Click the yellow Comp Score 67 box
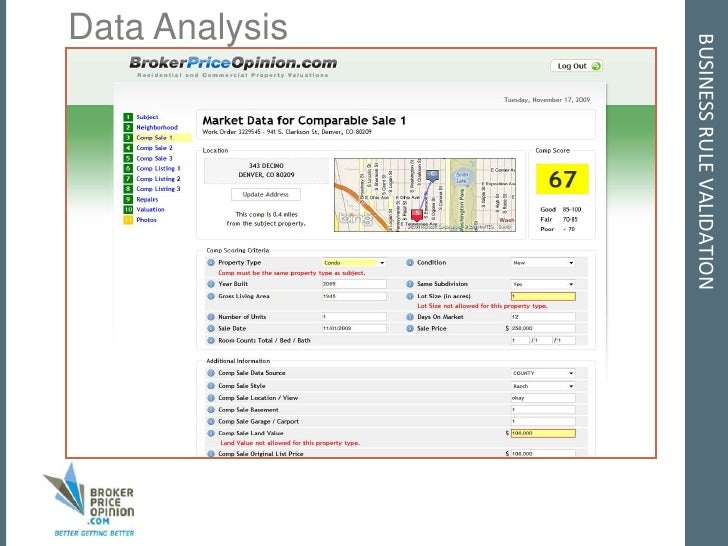This screenshot has width=728, height=546. point(562,179)
